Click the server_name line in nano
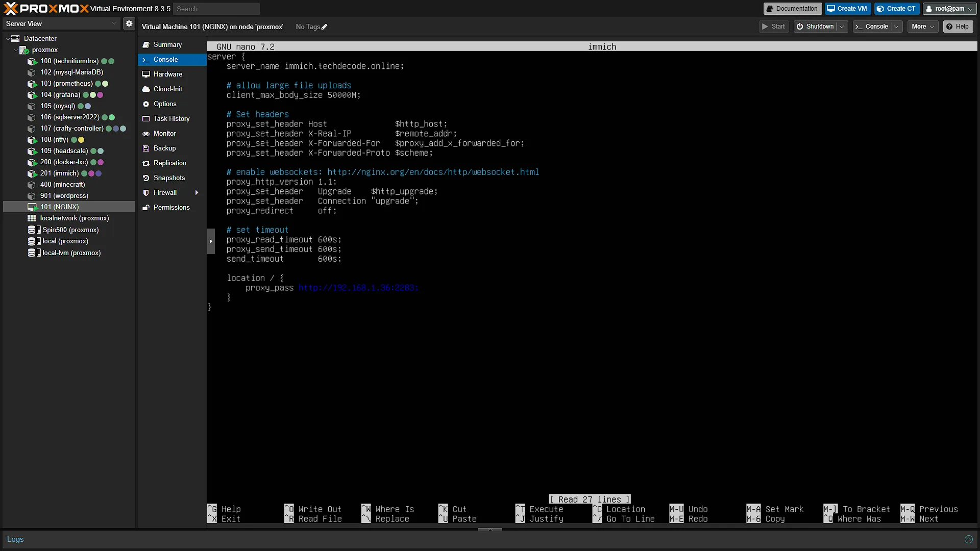Image resolution: width=980 pixels, height=551 pixels. [315, 66]
